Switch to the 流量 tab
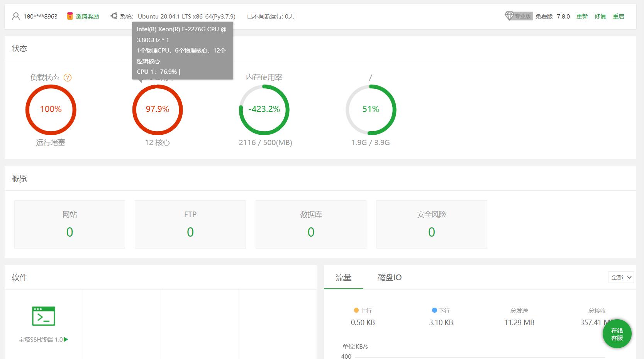This screenshot has width=644, height=359. pyautogui.click(x=344, y=278)
